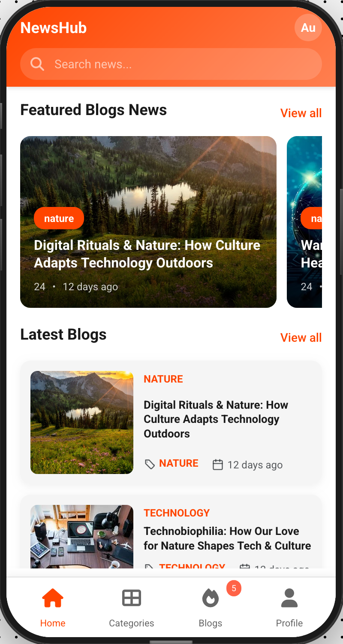Tap the Blogs flame icon
Screen dimensions: 343x644
(211, 598)
